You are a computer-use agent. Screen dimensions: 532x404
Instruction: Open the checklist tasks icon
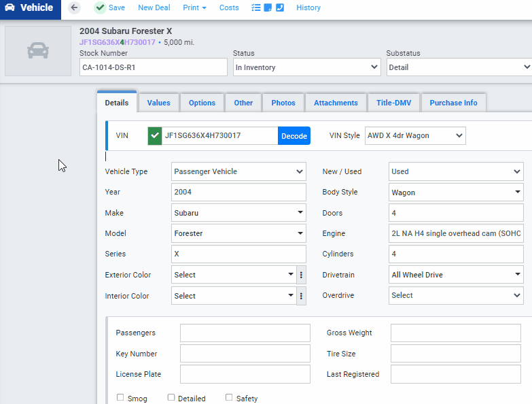pos(256,7)
